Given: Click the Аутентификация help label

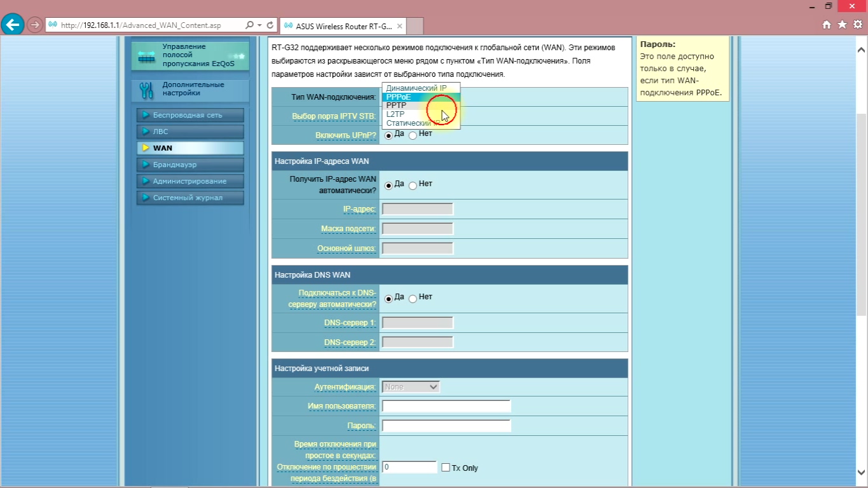Looking at the screenshot, I should tap(345, 386).
